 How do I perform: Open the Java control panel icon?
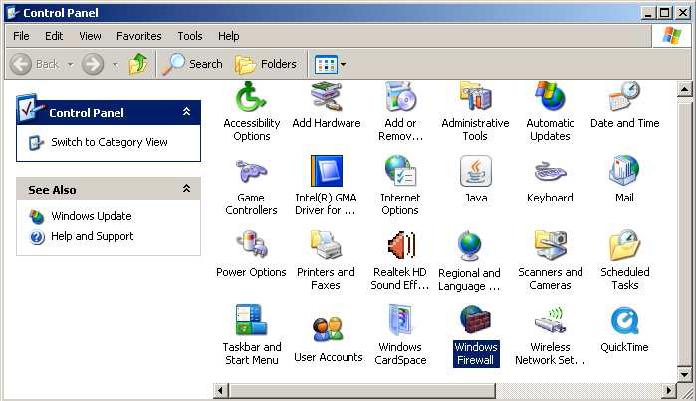[475, 171]
